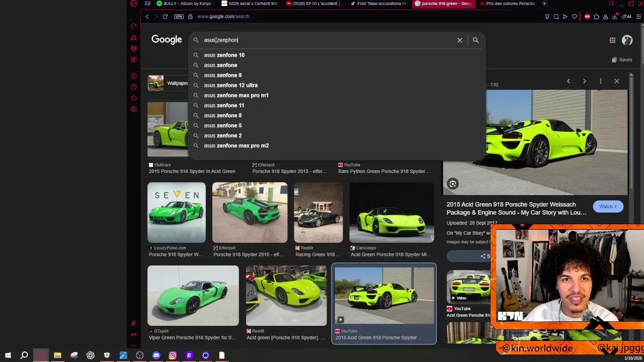The image size is (644, 362).
Task: Select suggestion asus zenfone 8
Action: [337, 116]
